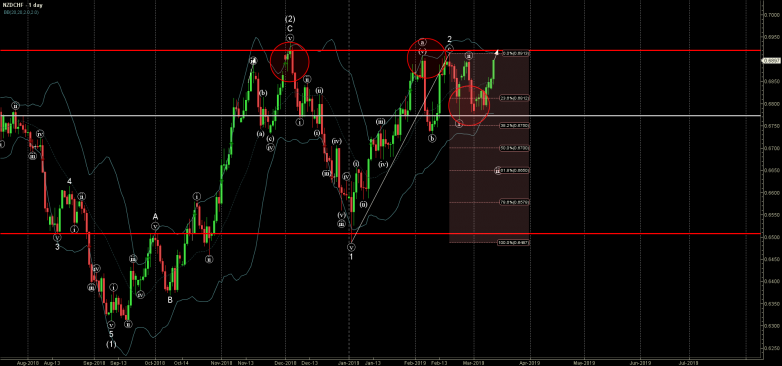Select the wave 4 label near August 13

point(70,182)
